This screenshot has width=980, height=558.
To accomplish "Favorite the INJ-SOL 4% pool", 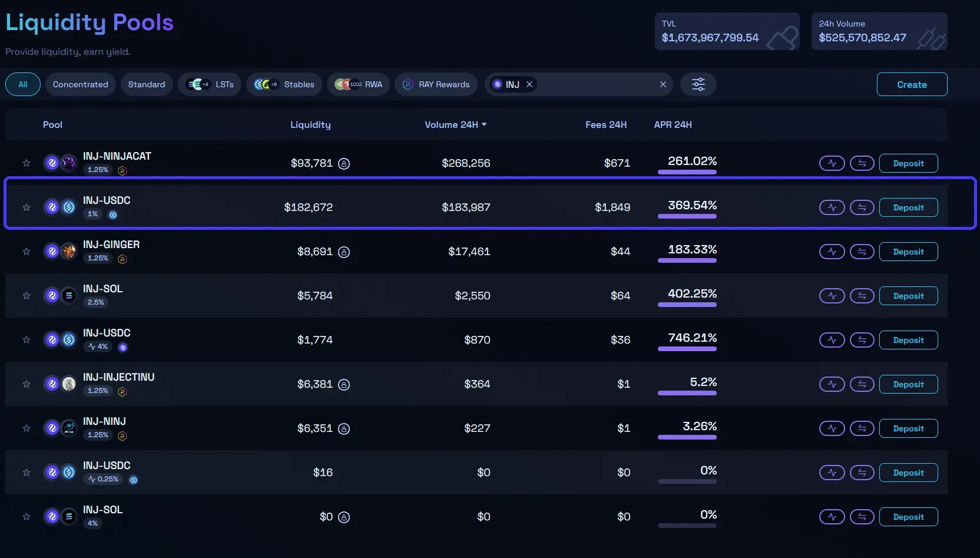I will click(x=27, y=517).
